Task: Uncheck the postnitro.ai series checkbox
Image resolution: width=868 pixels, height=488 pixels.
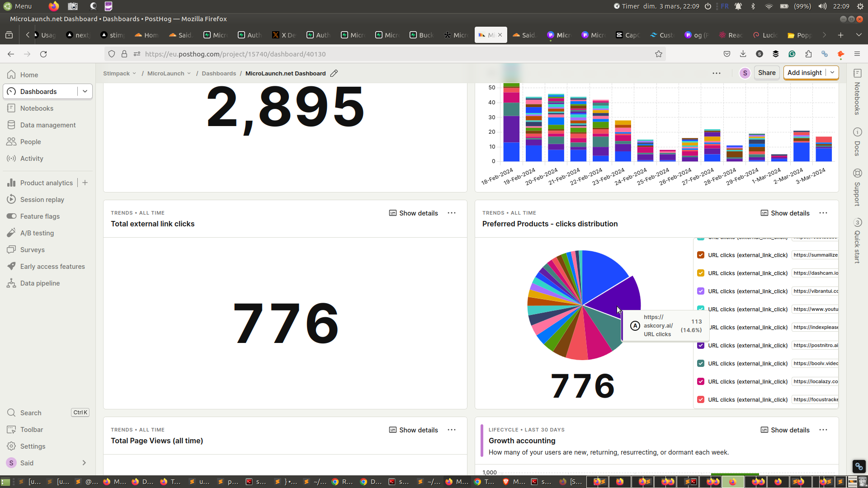Action: tap(701, 345)
